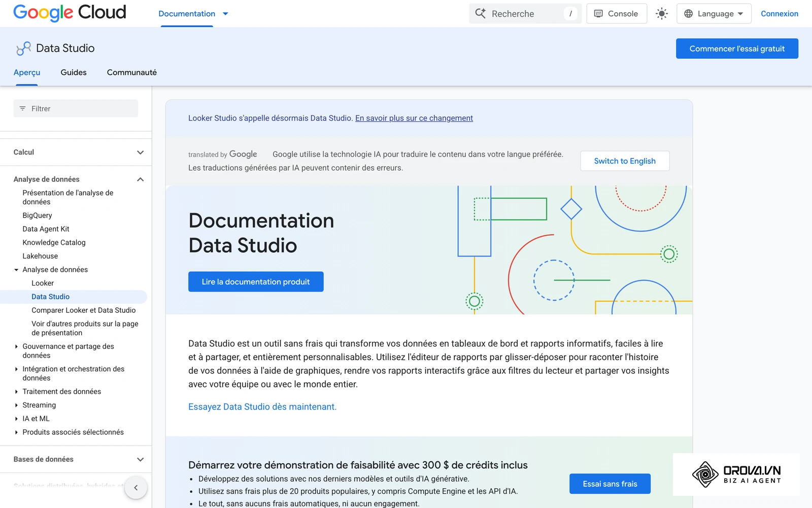812x508 pixels.
Task: Collapse the Analyse de données tree subgroup
Action: coord(16,270)
